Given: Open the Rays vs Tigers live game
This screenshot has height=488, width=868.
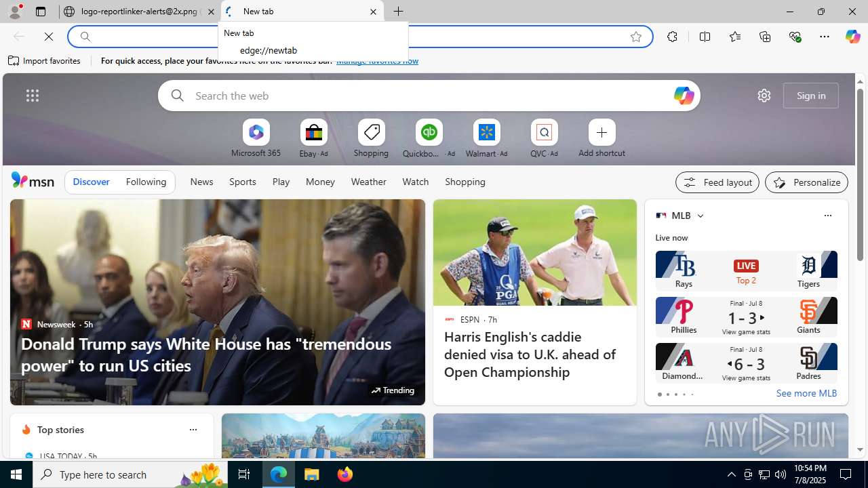Looking at the screenshot, I should tap(746, 270).
